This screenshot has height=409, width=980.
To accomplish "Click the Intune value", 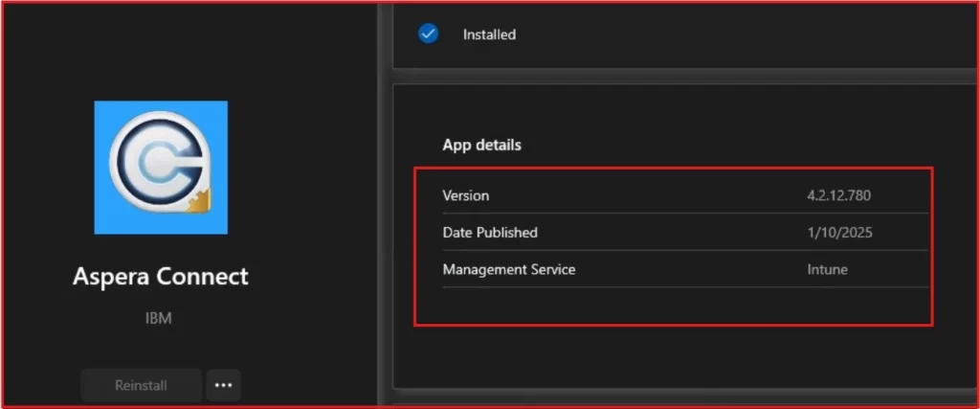I will (828, 269).
